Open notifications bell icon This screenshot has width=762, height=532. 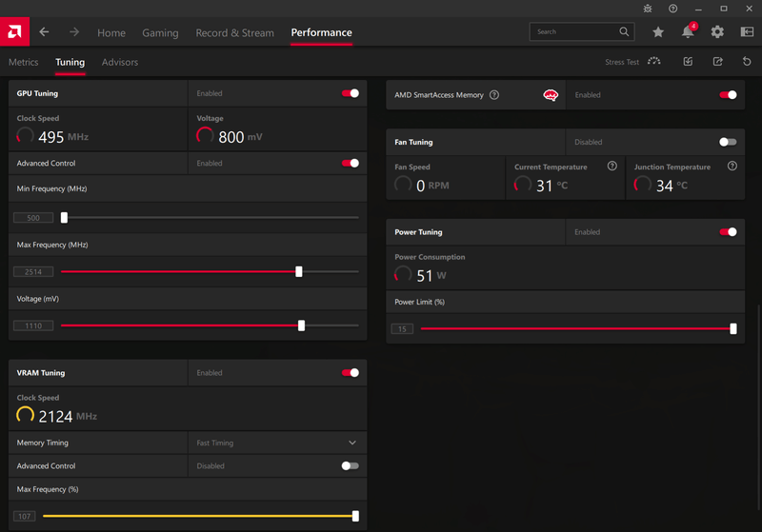[x=688, y=32]
